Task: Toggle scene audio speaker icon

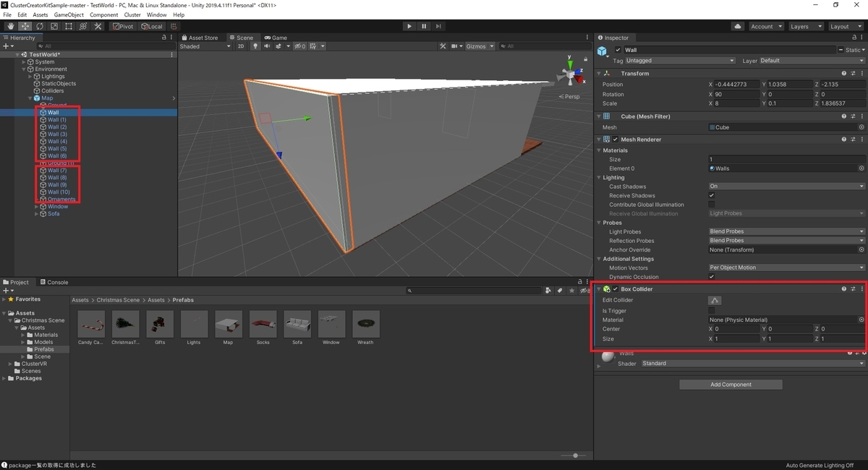Action: coord(267,46)
